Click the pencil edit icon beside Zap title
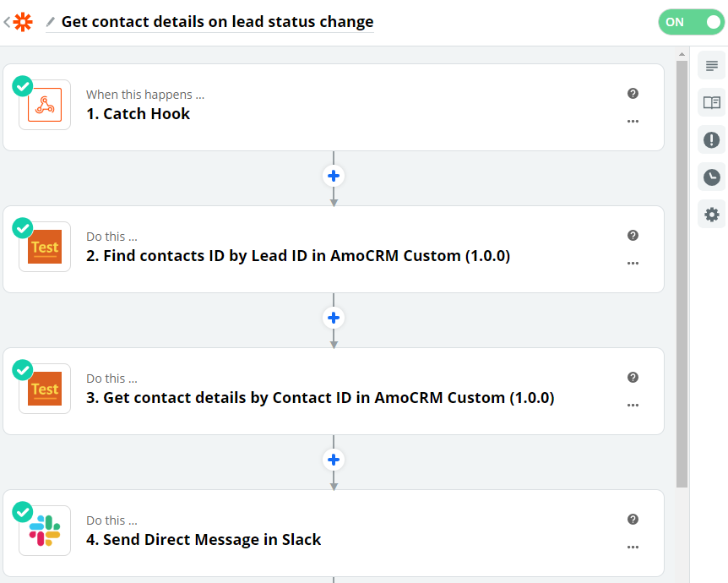Screen dimensions: 728x583 click(50, 22)
